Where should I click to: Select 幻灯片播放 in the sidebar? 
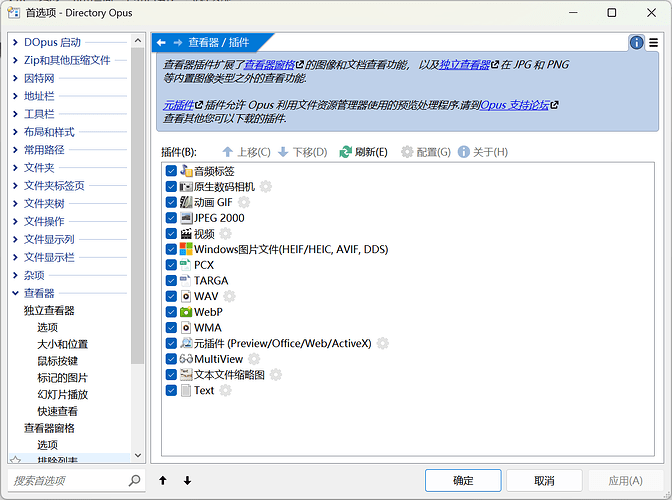coord(62,394)
